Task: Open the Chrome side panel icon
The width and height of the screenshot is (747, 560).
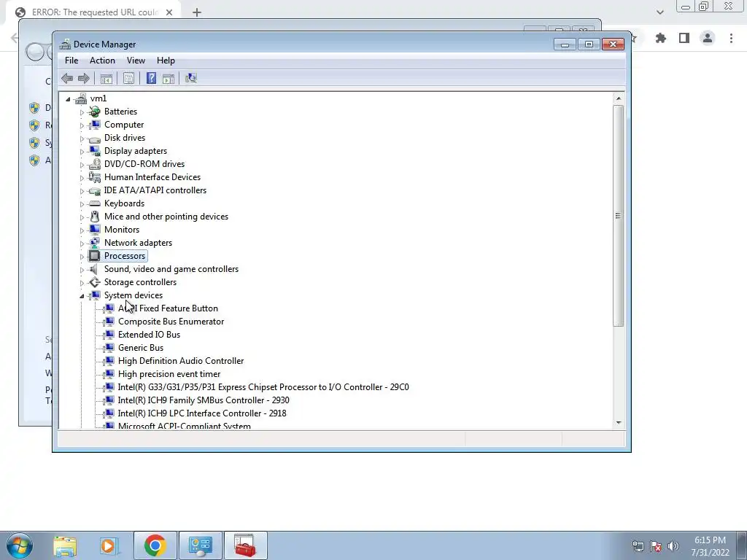Action: pos(684,38)
